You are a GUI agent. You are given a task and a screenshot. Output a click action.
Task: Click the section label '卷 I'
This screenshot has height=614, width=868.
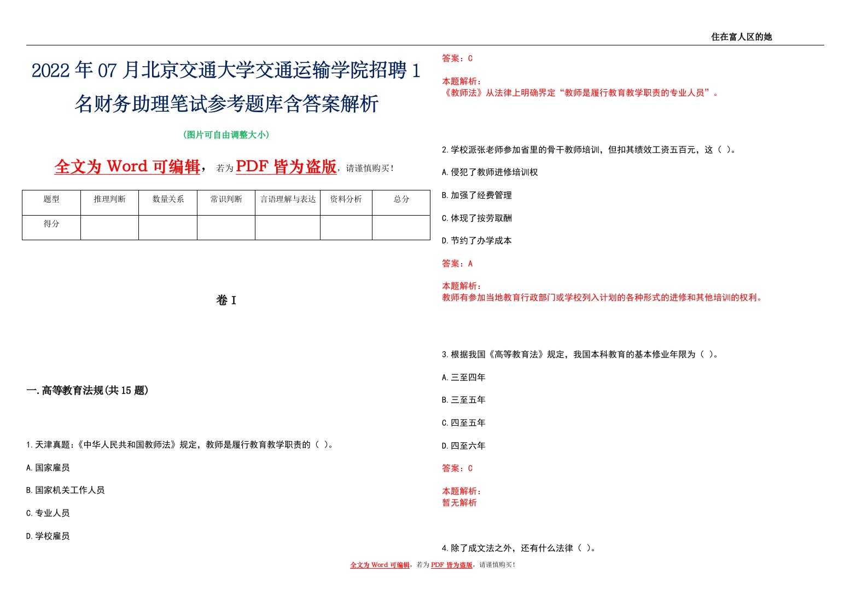tap(226, 300)
